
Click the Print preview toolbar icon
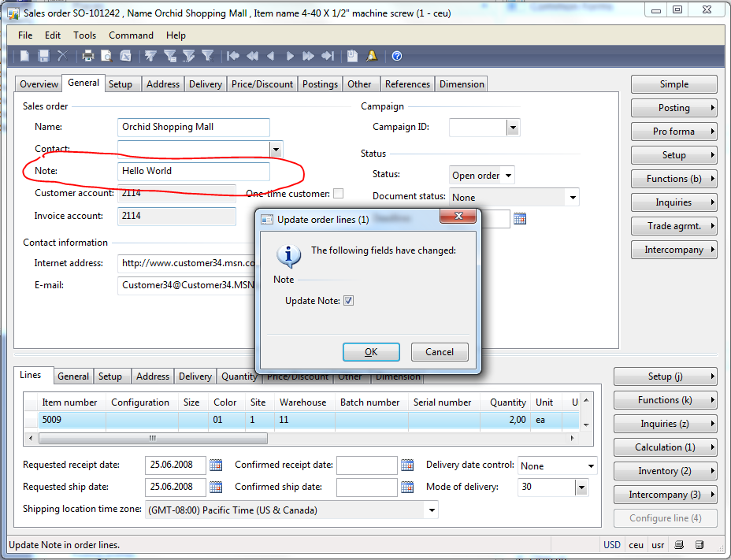(x=107, y=56)
